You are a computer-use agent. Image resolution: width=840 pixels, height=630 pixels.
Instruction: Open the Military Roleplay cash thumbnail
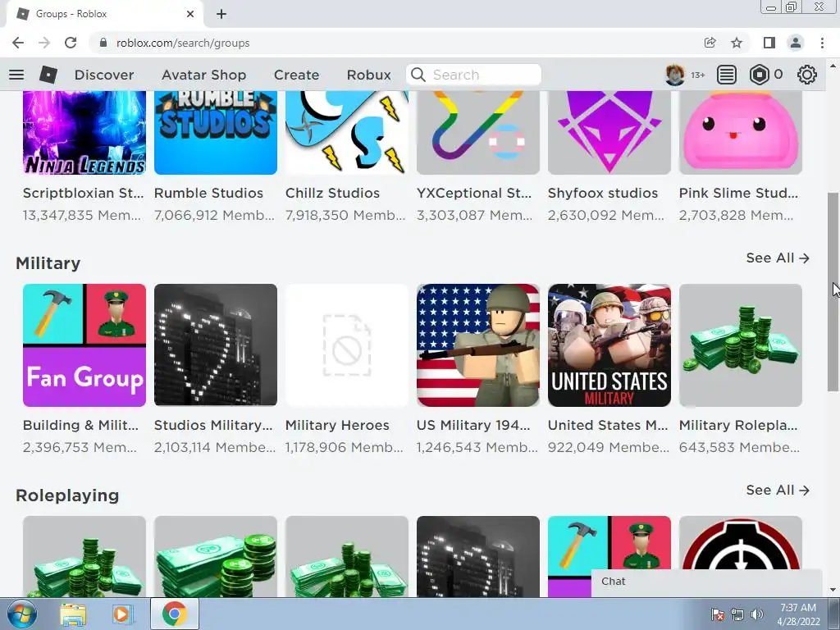tap(741, 345)
